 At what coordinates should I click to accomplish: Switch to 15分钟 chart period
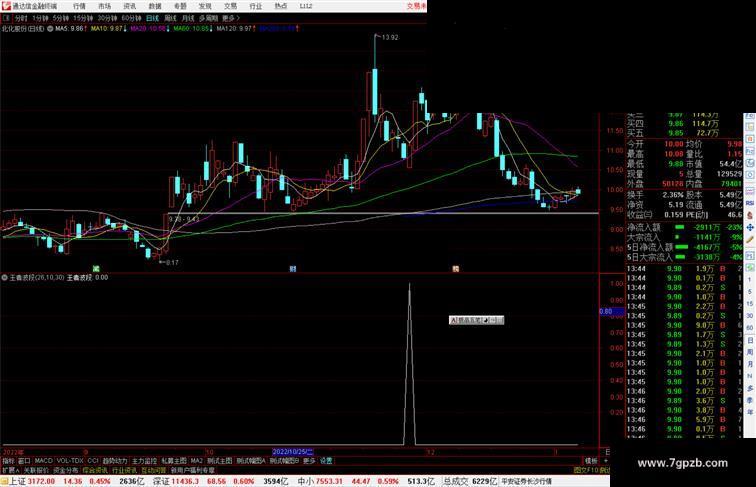[x=83, y=18]
